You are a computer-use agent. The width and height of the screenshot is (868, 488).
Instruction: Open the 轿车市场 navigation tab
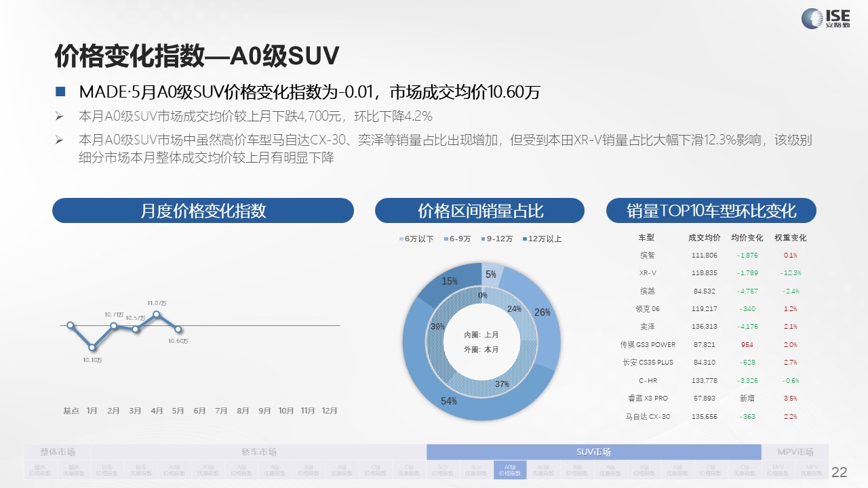tap(259, 452)
